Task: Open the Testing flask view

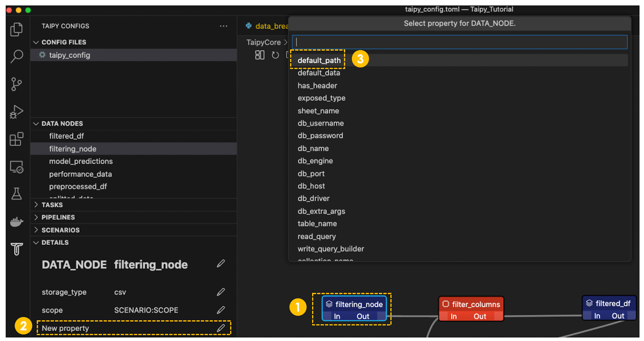Action: point(17,194)
